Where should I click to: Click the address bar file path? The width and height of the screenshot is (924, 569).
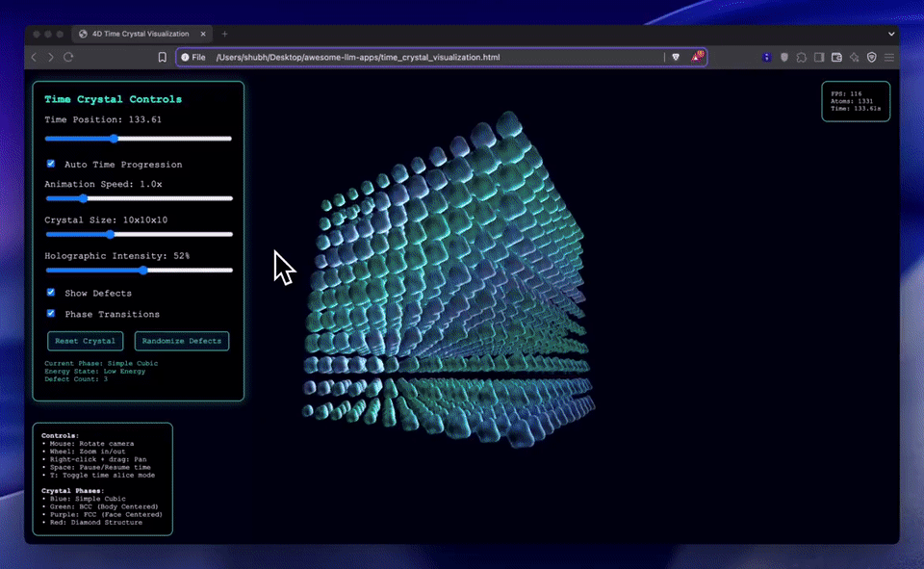click(358, 58)
